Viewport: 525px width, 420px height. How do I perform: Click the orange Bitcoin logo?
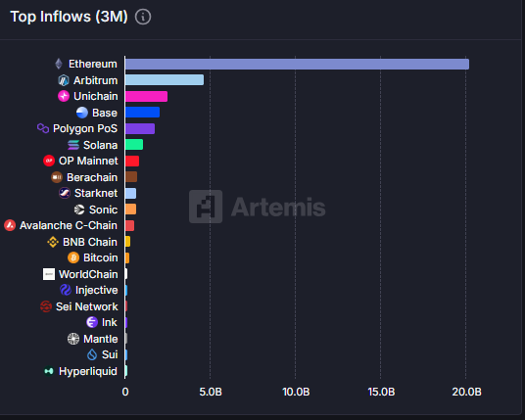[x=73, y=257]
